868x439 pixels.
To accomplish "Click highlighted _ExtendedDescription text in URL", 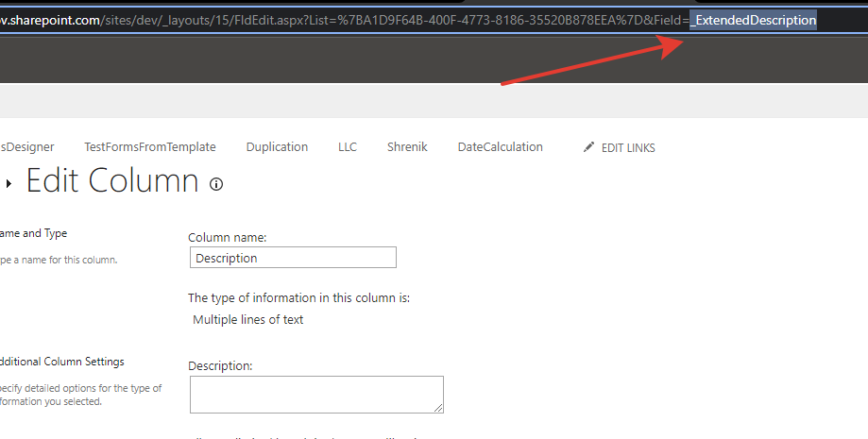I will (753, 20).
